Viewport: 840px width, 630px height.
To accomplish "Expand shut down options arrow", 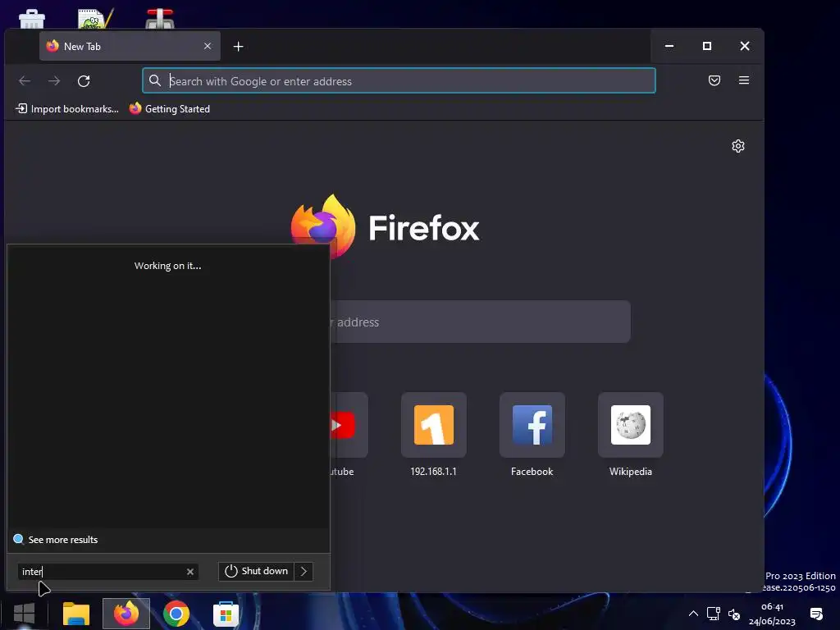I will [x=304, y=571].
